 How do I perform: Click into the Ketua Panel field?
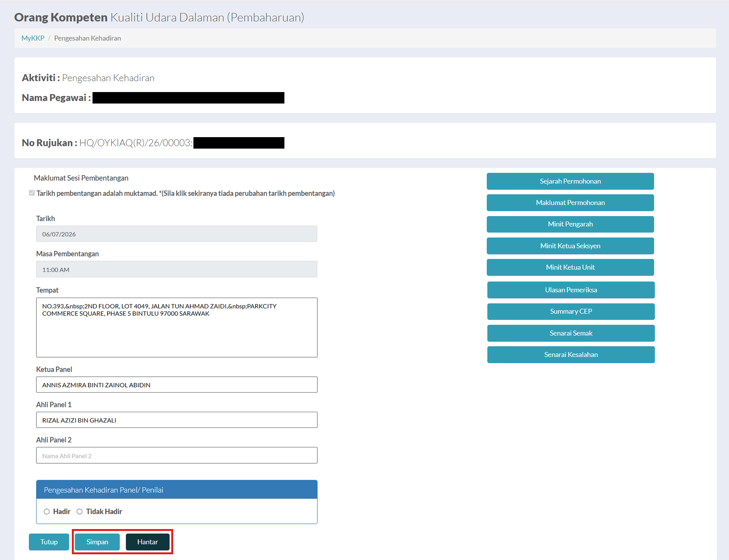[177, 385]
